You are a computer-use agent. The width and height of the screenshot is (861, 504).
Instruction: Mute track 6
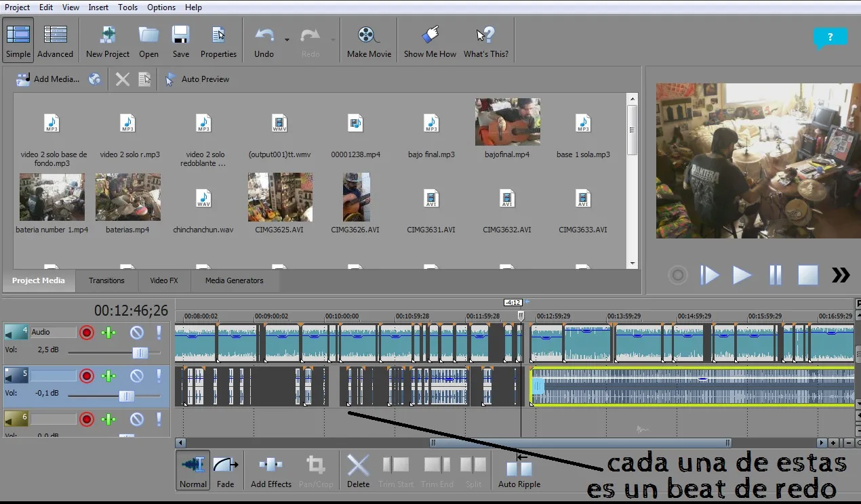click(137, 419)
